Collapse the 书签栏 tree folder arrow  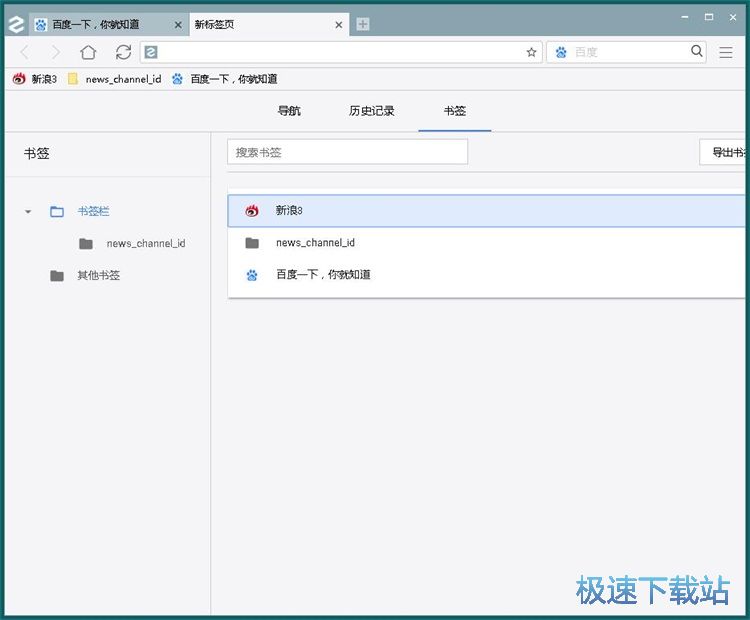[x=28, y=212]
